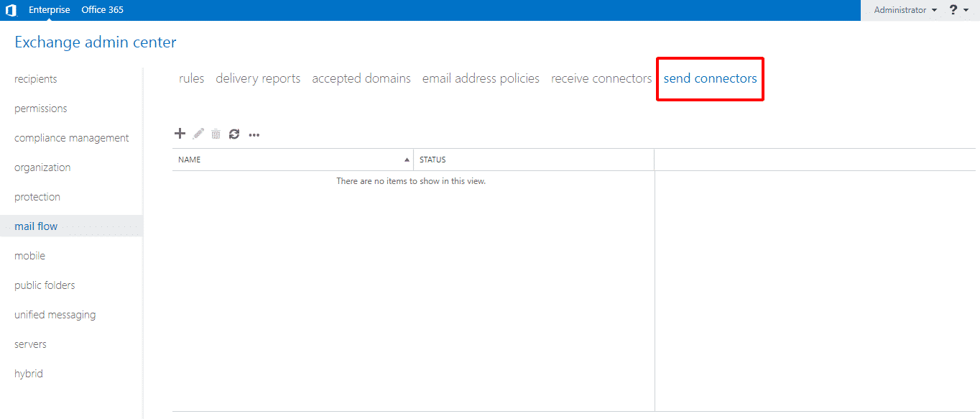The width and height of the screenshot is (980, 419).
Task: Add a new send connector
Action: pyautogui.click(x=180, y=134)
